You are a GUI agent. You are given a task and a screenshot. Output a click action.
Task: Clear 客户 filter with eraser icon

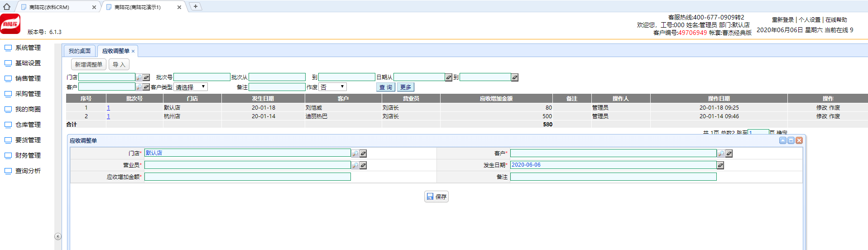[x=146, y=87]
